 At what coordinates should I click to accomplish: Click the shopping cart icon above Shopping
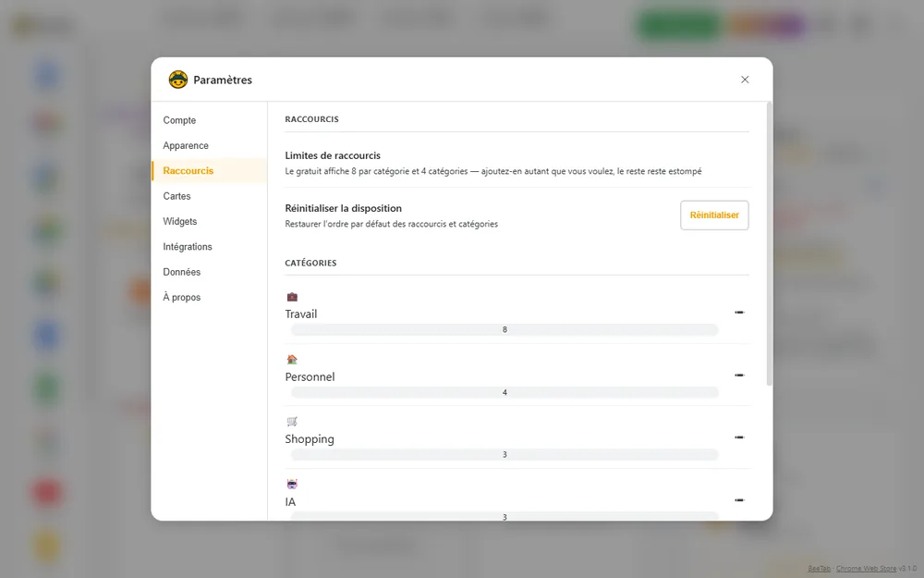pyautogui.click(x=292, y=422)
